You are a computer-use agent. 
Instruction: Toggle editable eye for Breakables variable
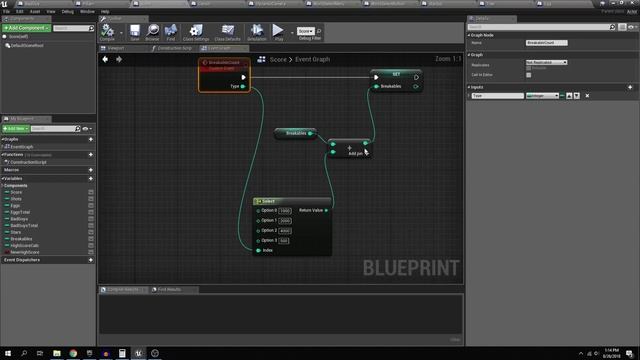[91, 239]
